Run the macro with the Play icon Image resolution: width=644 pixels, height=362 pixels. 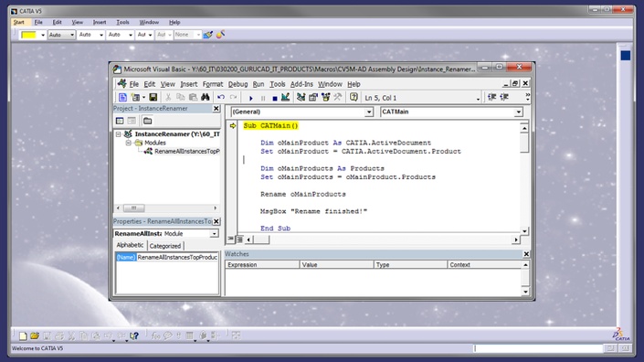(251, 98)
